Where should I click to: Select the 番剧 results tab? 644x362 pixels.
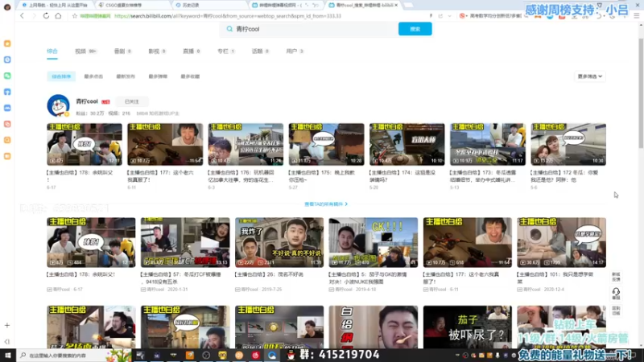tap(122, 51)
